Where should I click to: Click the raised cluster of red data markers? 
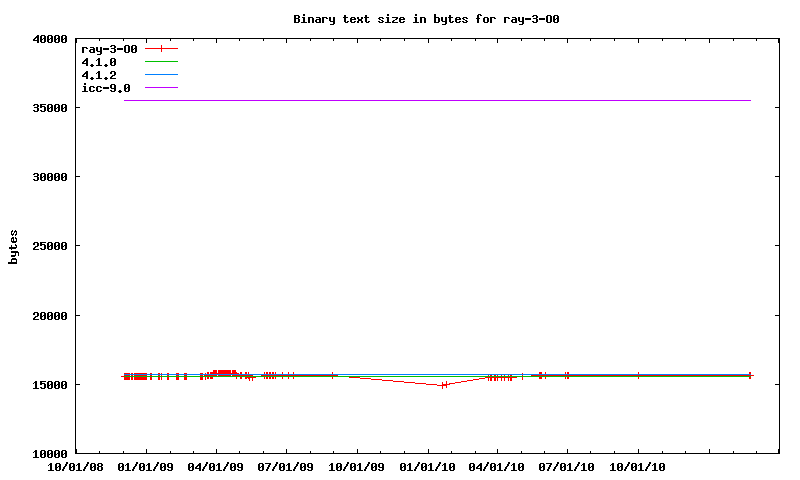tap(224, 372)
